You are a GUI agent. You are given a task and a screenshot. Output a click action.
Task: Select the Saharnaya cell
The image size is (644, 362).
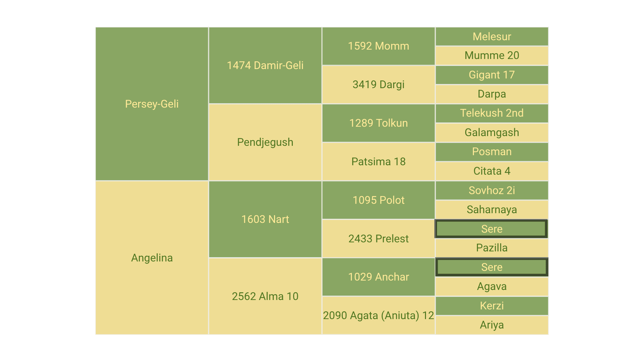point(492,209)
